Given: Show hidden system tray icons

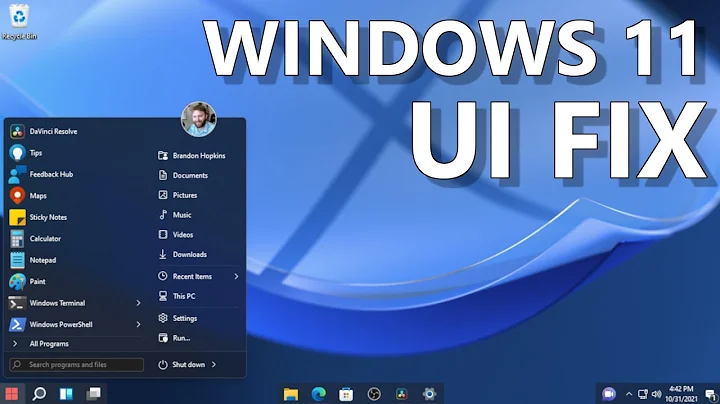Looking at the screenshot, I should click(x=629, y=394).
